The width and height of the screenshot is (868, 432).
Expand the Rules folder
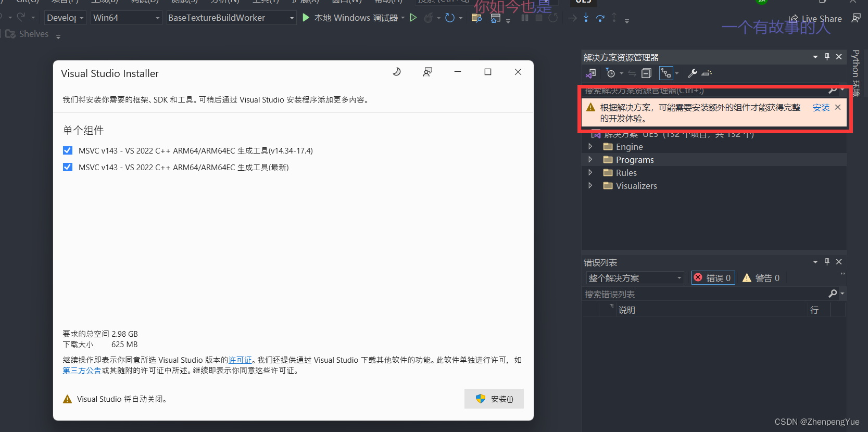click(x=590, y=173)
